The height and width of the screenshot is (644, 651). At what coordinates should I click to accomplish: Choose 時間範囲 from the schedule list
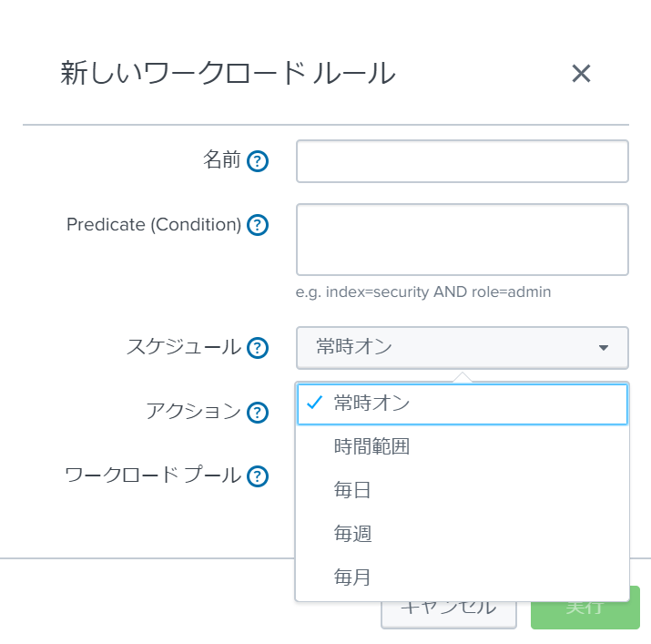(x=463, y=447)
